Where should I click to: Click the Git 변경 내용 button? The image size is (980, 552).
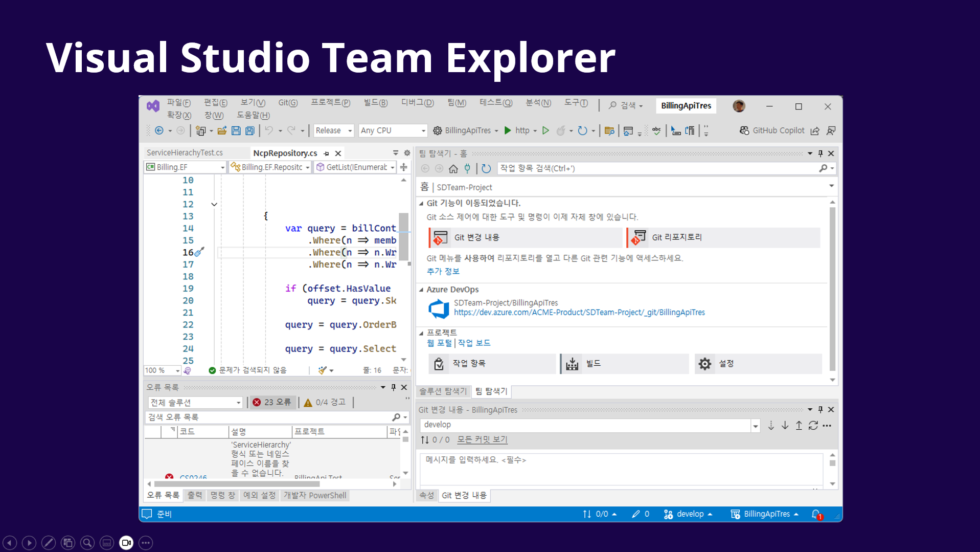point(525,237)
